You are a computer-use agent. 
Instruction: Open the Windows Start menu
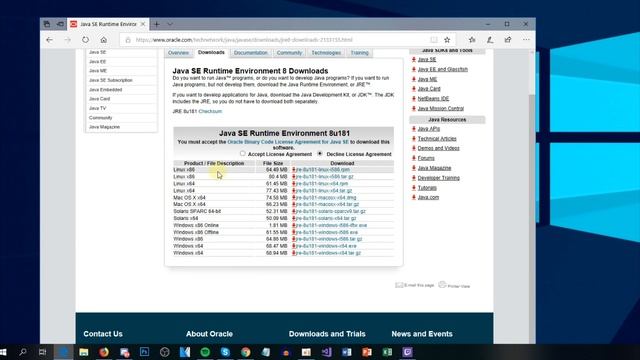(x=3, y=352)
